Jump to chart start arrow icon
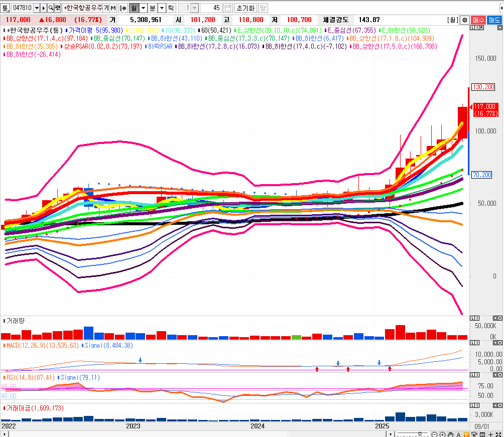 [123, 8]
